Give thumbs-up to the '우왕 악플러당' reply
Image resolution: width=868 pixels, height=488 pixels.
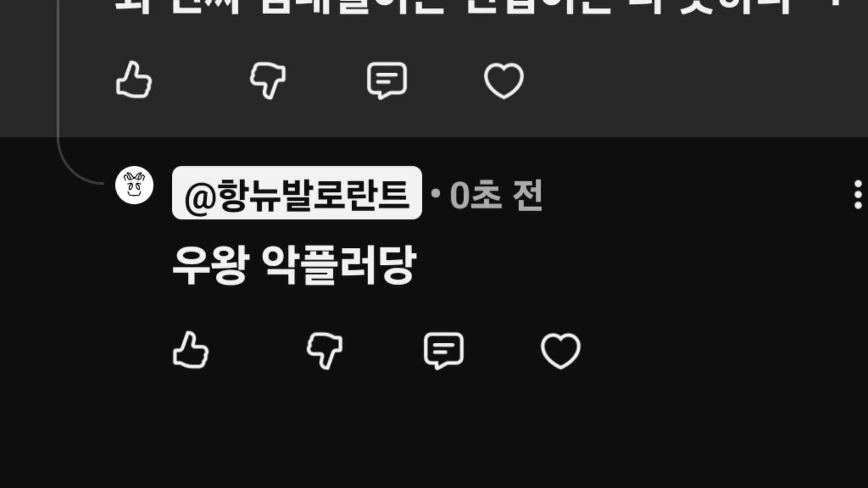pos(191,350)
